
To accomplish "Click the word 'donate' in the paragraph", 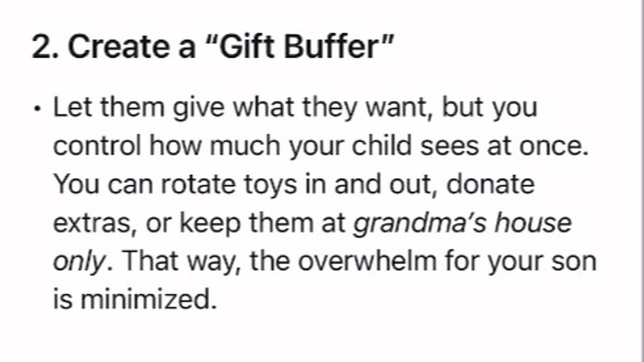I will pos(490,184).
